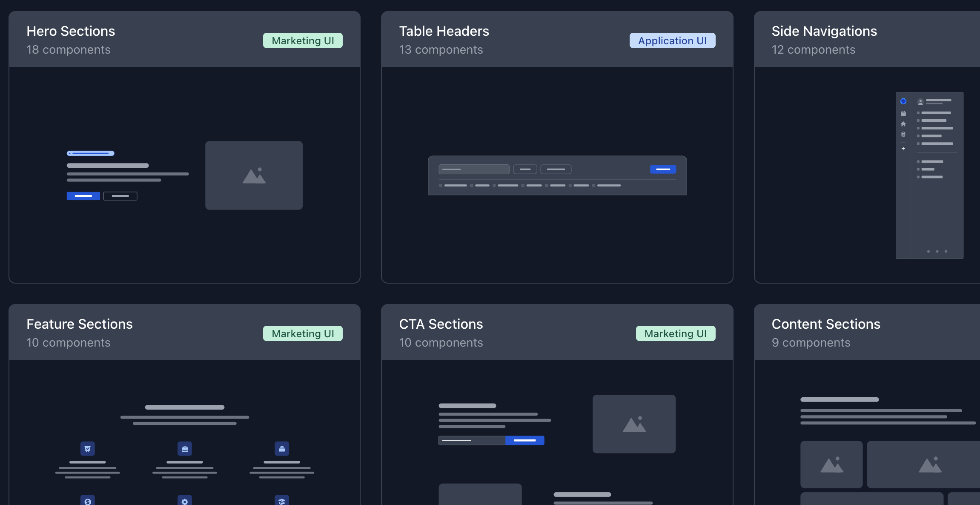Open the Table Headers card title

[444, 31]
